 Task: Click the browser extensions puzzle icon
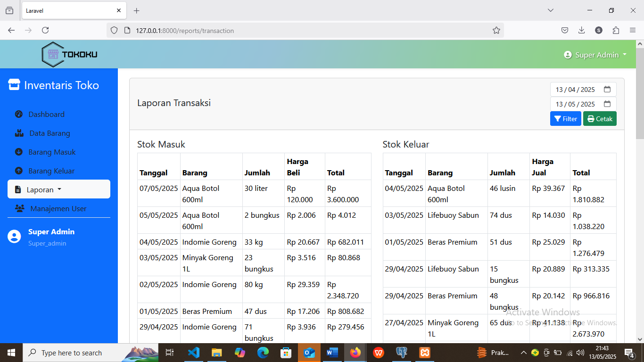coord(616,30)
